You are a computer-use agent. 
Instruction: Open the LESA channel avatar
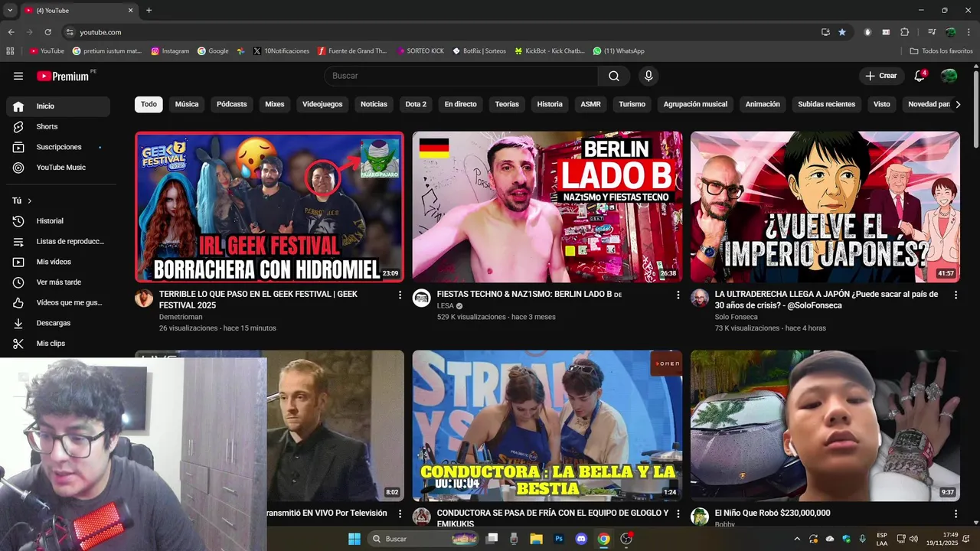point(422,298)
